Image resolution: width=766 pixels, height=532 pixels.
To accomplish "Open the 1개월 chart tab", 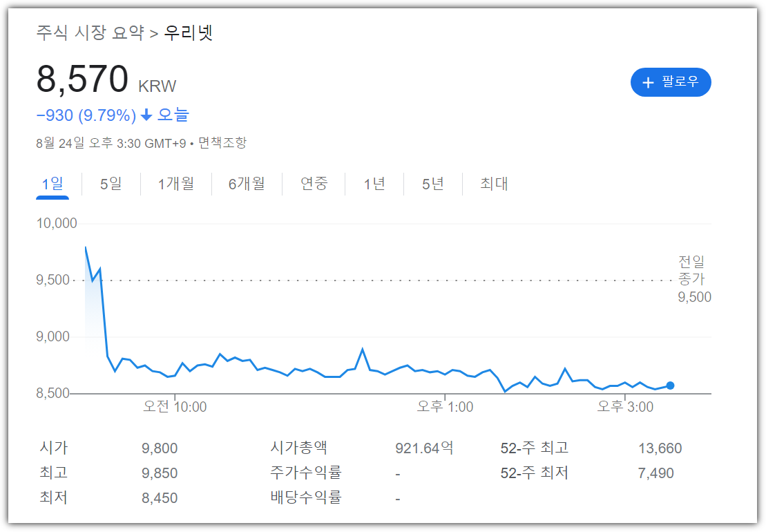I will (176, 184).
